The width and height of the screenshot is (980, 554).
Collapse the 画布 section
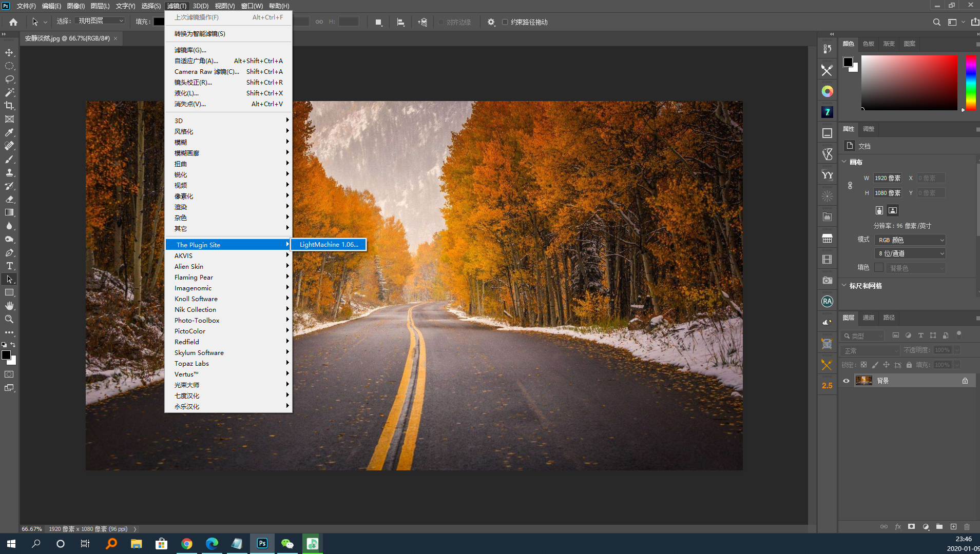(844, 162)
